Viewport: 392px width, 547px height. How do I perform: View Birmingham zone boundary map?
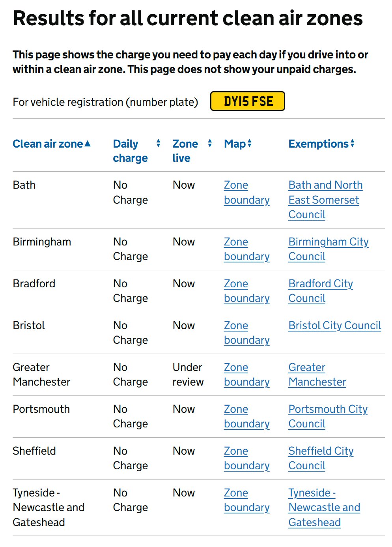click(246, 249)
